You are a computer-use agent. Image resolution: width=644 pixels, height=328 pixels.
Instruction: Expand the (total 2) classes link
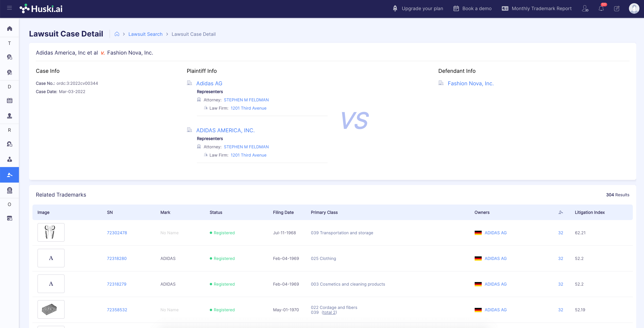coord(329,312)
